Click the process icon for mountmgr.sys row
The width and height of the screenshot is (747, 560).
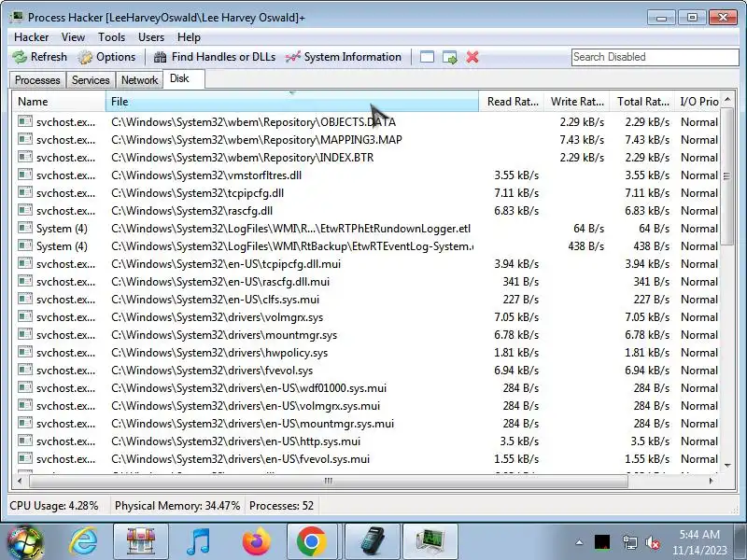tap(25, 334)
